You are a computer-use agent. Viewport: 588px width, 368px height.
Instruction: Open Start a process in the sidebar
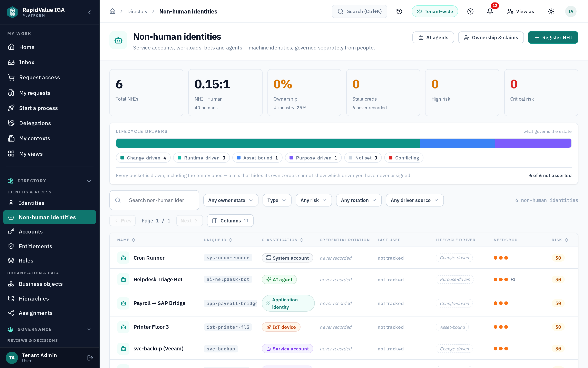[x=50, y=108]
